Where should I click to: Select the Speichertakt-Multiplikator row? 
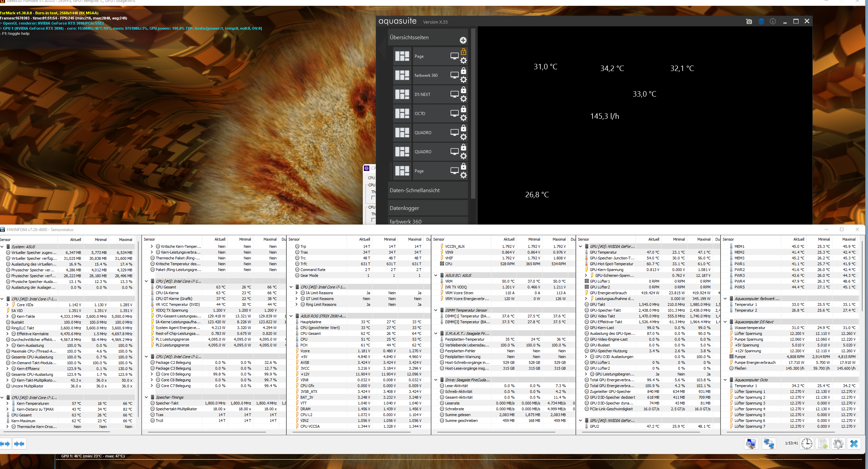click(214, 409)
